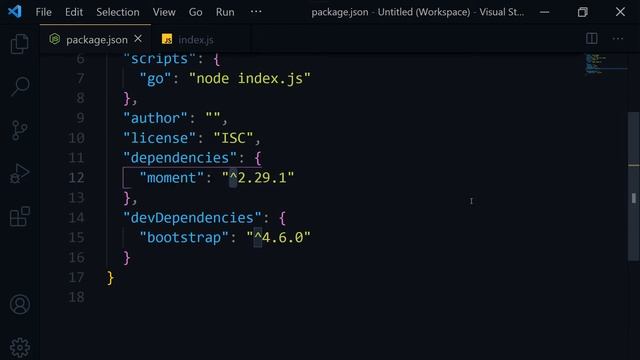The image size is (640, 360).
Task: Show hidden menus via title bar ellipsis
Action: [256, 12]
